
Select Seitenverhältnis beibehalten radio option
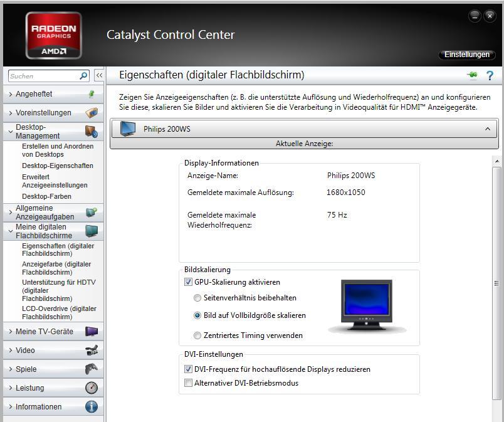(x=198, y=298)
